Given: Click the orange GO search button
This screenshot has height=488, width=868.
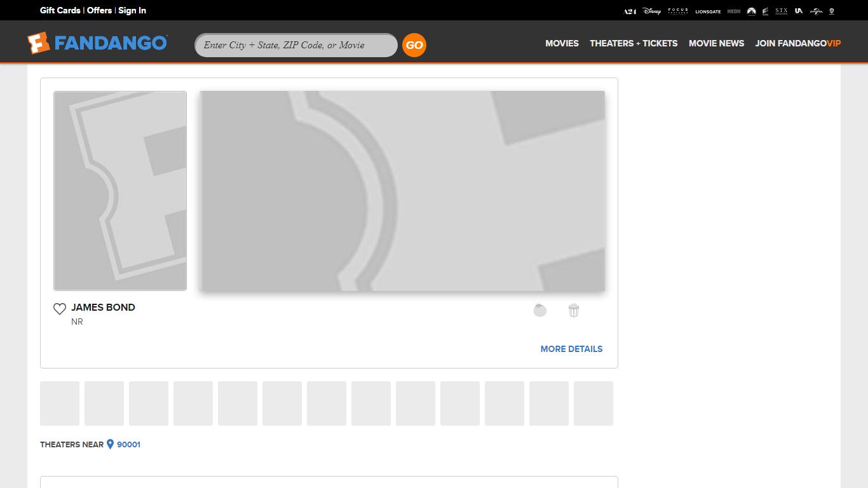Looking at the screenshot, I should pos(414,45).
